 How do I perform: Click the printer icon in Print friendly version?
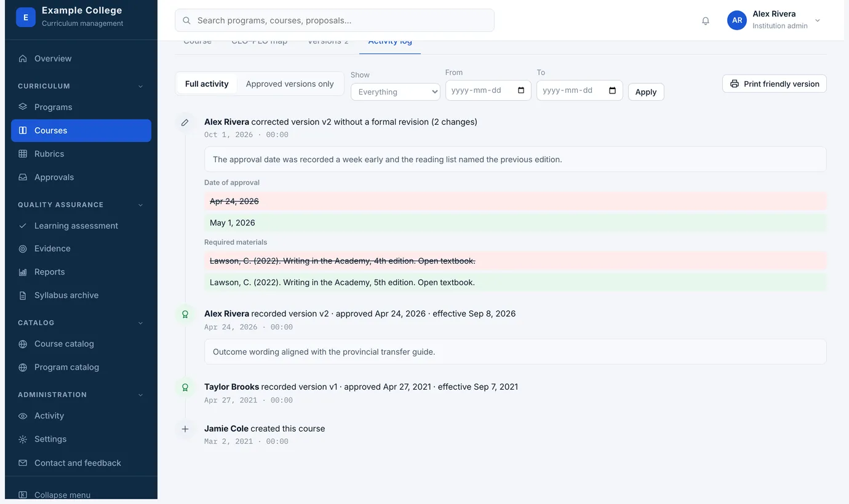pos(735,84)
